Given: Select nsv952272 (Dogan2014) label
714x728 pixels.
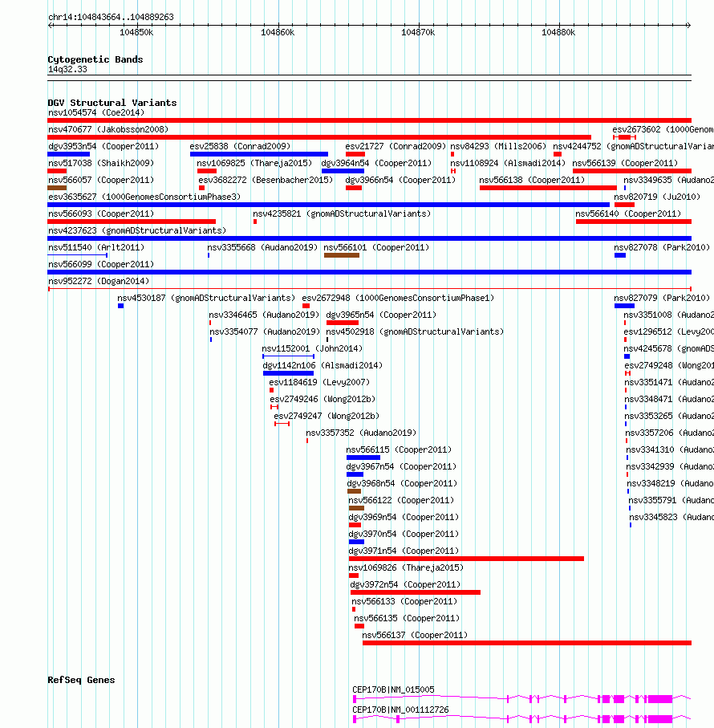Looking at the screenshot, I should tap(99, 282).
